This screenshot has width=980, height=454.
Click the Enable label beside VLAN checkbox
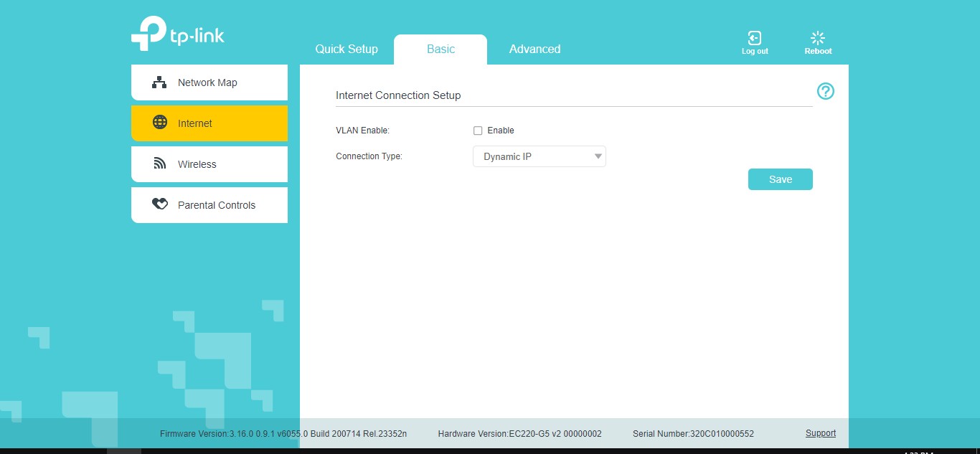click(501, 131)
